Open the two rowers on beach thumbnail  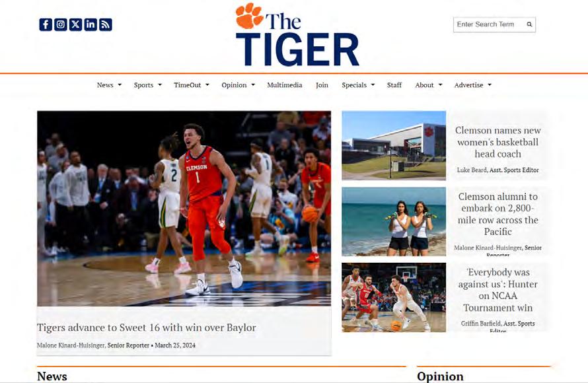[x=394, y=221]
